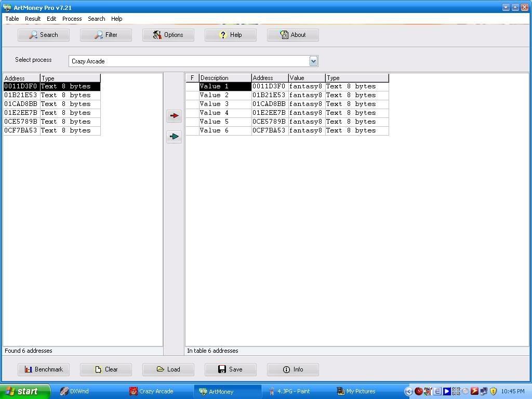The height and width of the screenshot is (399, 532).
Task: Open the About dialog button
Action: 293,35
